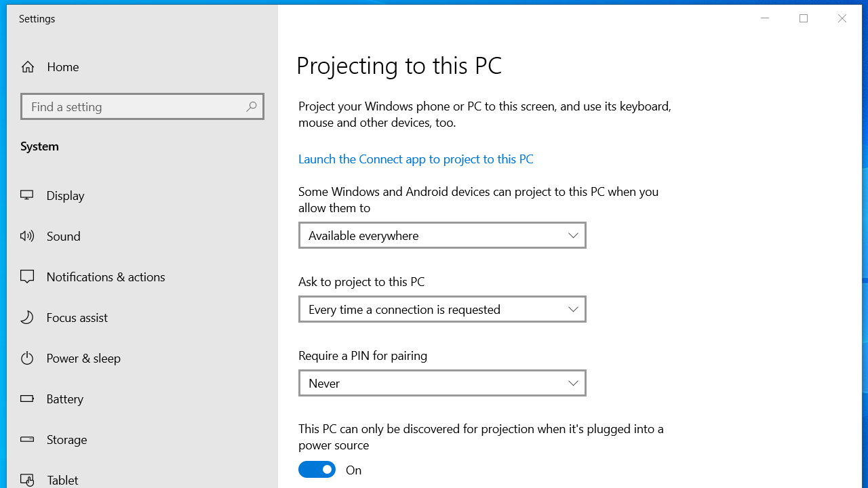This screenshot has height=488, width=868.
Task: Turn off the plugged-in discovery toggle
Action: tap(317, 470)
